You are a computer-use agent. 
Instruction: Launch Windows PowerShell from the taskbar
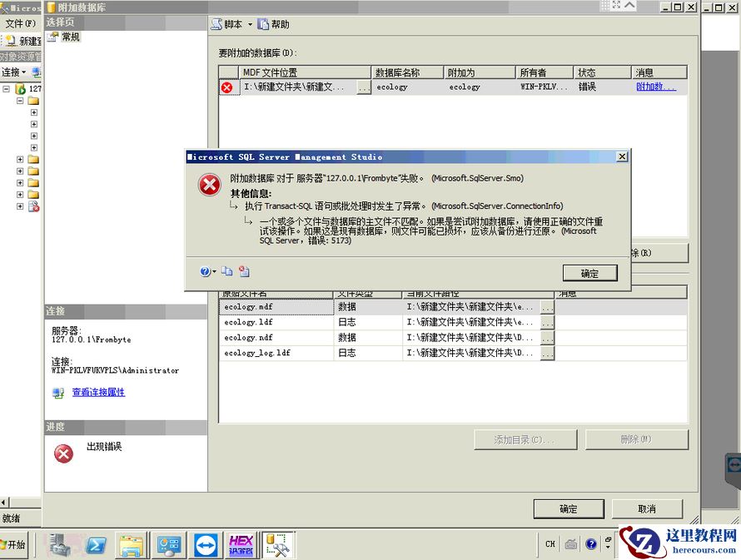click(96, 545)
